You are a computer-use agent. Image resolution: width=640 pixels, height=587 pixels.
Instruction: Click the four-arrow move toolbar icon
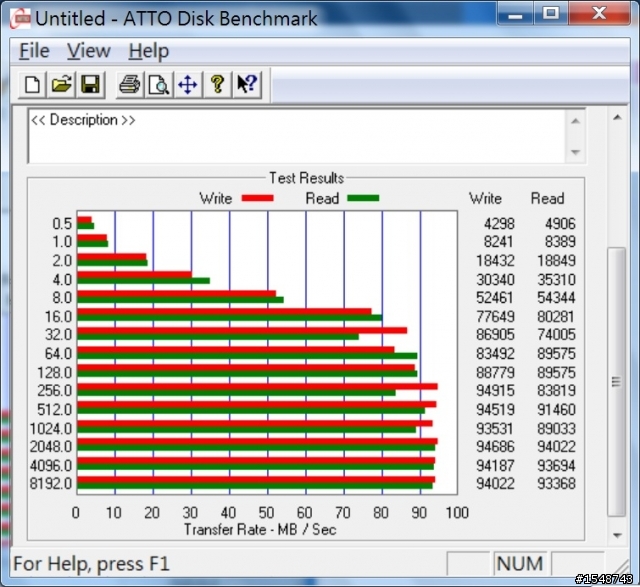pyautogui.click(x=188, y=84)
